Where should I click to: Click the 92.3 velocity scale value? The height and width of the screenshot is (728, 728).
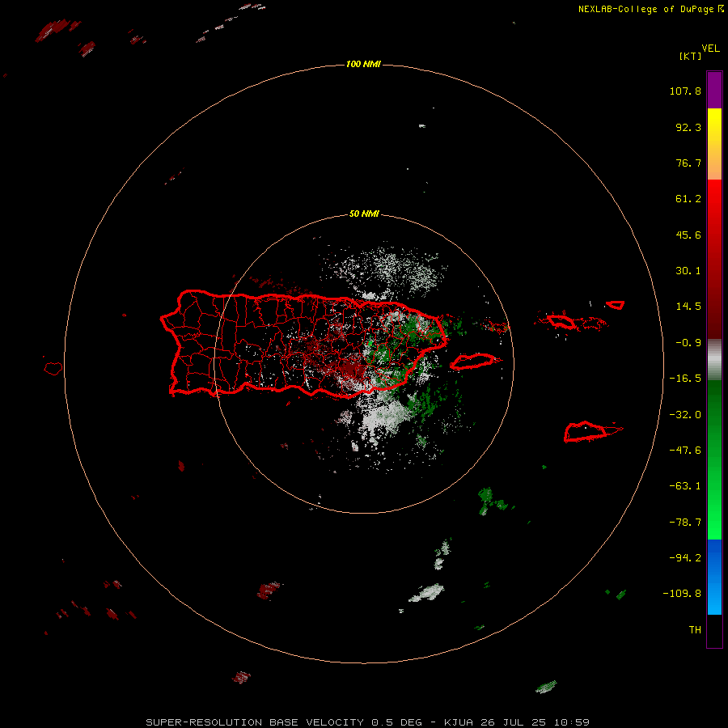(x=688, y=127)
